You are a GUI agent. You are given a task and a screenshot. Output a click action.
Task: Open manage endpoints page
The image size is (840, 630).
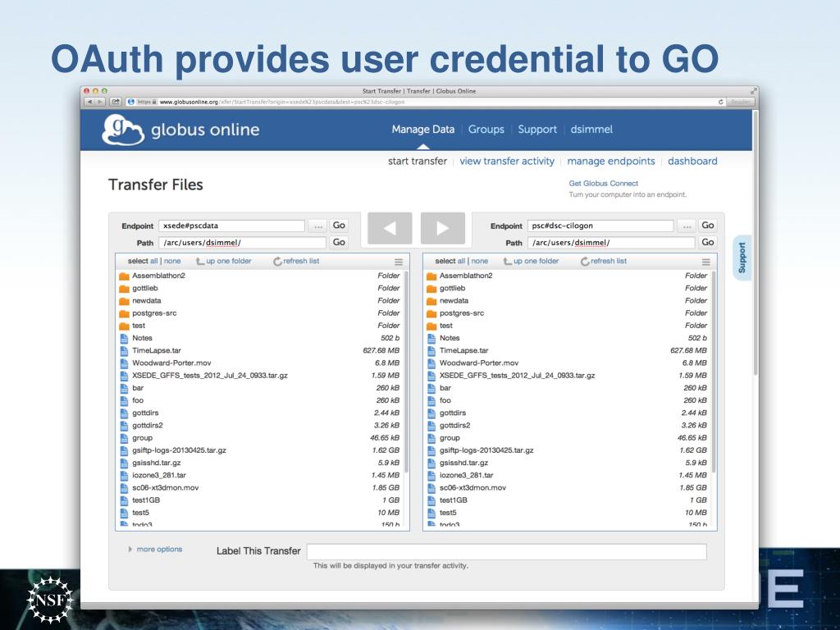[x=610, y=162]
